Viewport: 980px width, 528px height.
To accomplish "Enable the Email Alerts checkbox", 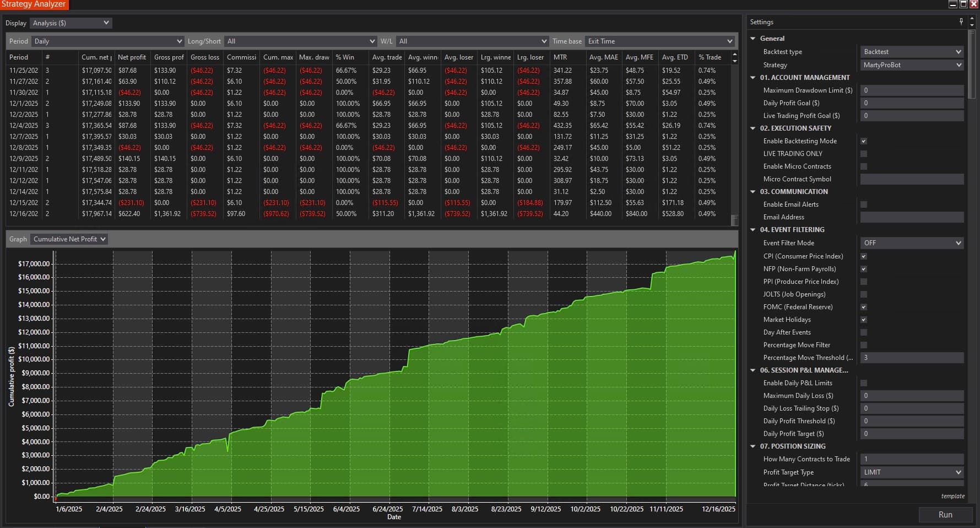I will [x=863, y=204].
